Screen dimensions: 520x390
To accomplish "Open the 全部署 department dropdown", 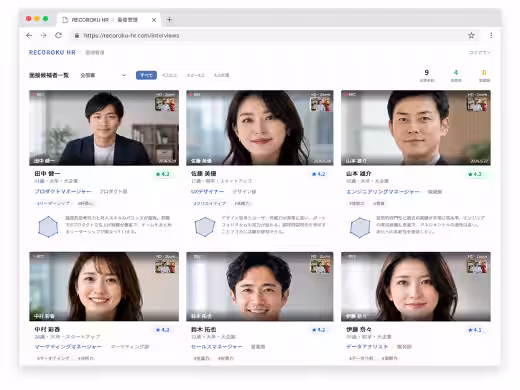I will (x=103, y=75).
